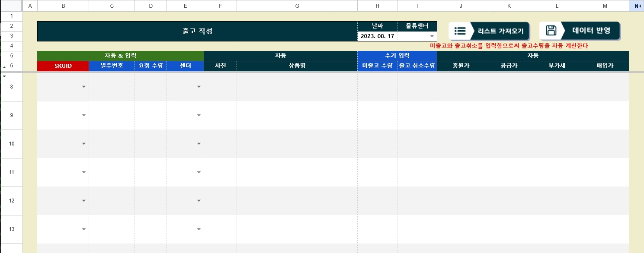Screen dimensions: 644x253
Task: Click the list icon on 리스트 가져오기 button
Action: pyautogui.click(x=460, y=30)
